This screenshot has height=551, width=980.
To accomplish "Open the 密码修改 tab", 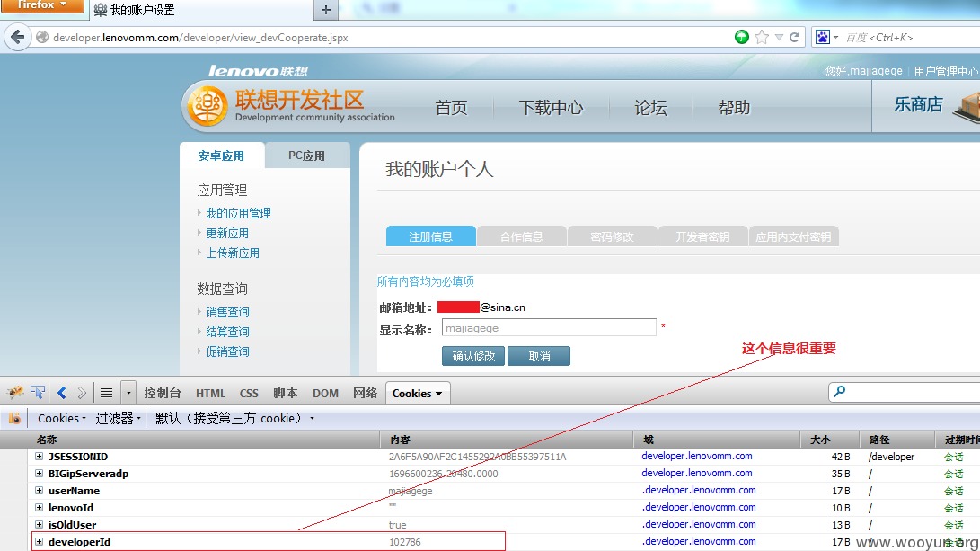I will pyautogui.click(x=612, y=236).
